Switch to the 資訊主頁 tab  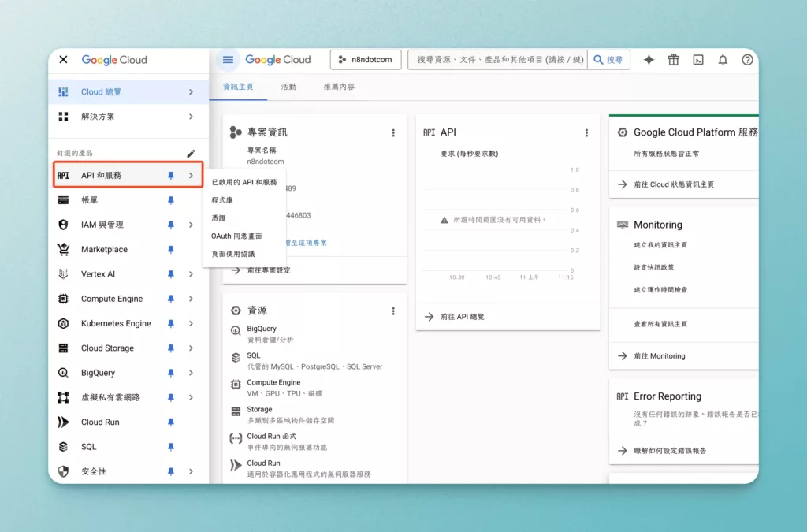pos(238,87)
